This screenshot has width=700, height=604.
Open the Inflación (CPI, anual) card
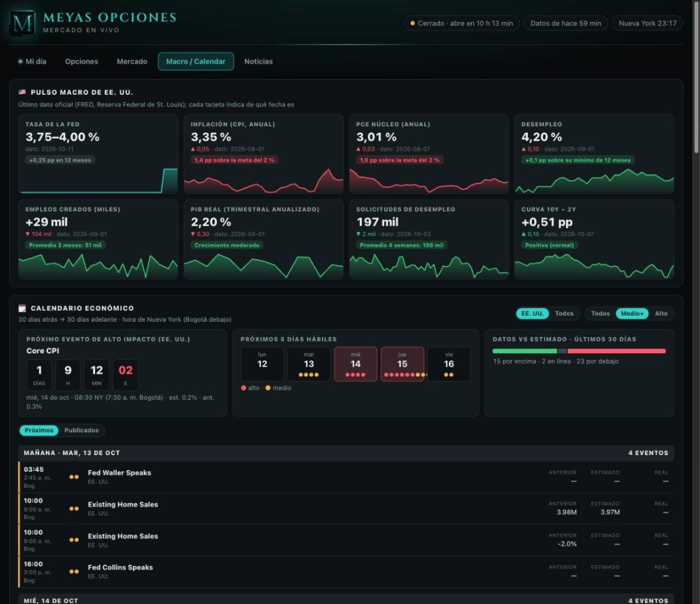pos(263,154)
